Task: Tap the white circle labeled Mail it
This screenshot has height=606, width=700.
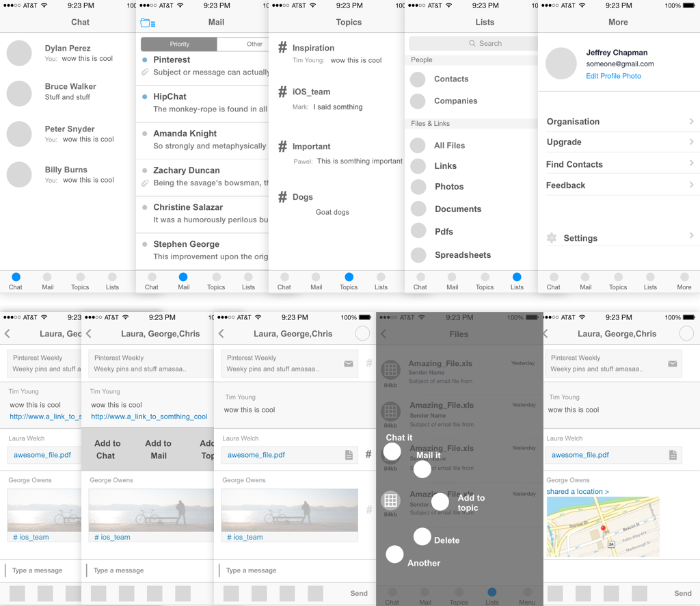Action: tap(422, 469)
